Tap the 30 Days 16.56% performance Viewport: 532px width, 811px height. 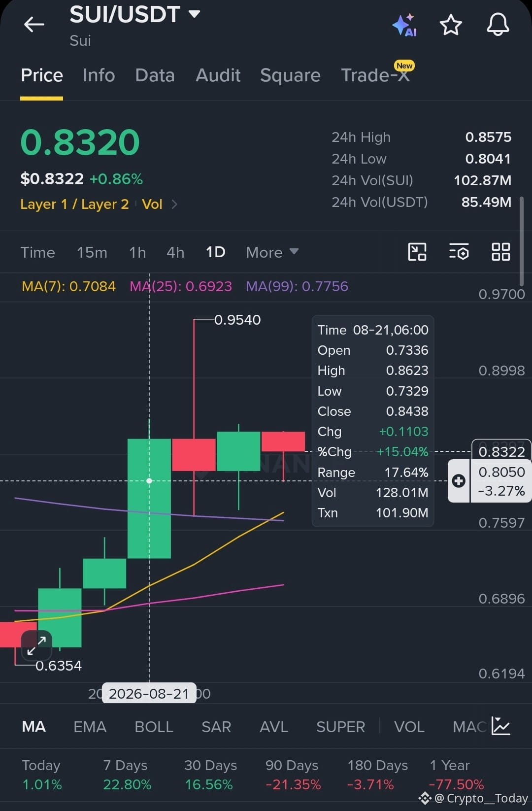tap(210, 775)
